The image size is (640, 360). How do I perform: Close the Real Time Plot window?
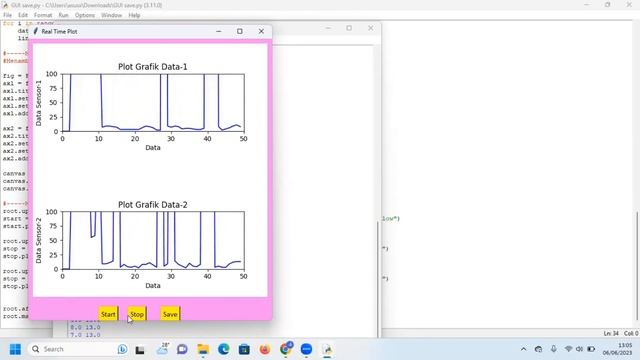[261, 31]
